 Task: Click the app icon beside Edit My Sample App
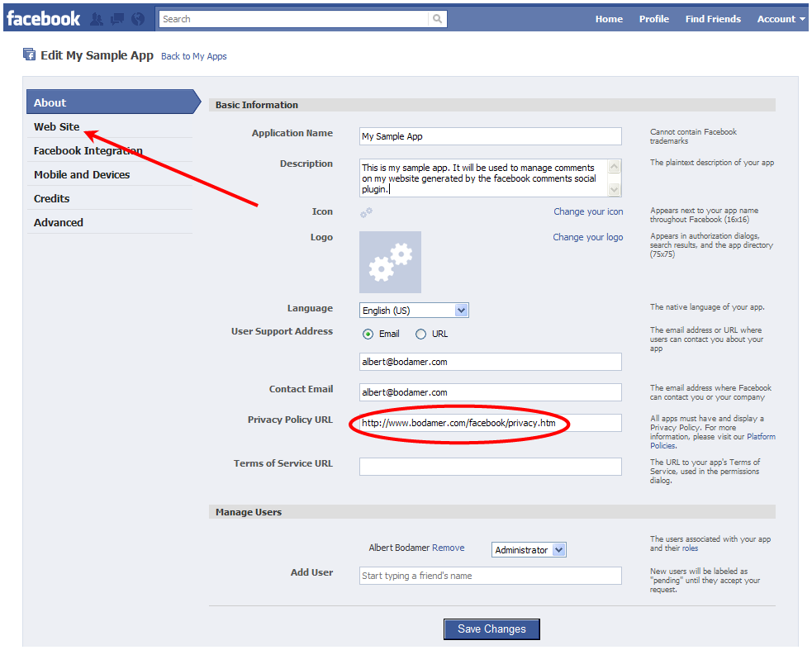click(30, 55)
